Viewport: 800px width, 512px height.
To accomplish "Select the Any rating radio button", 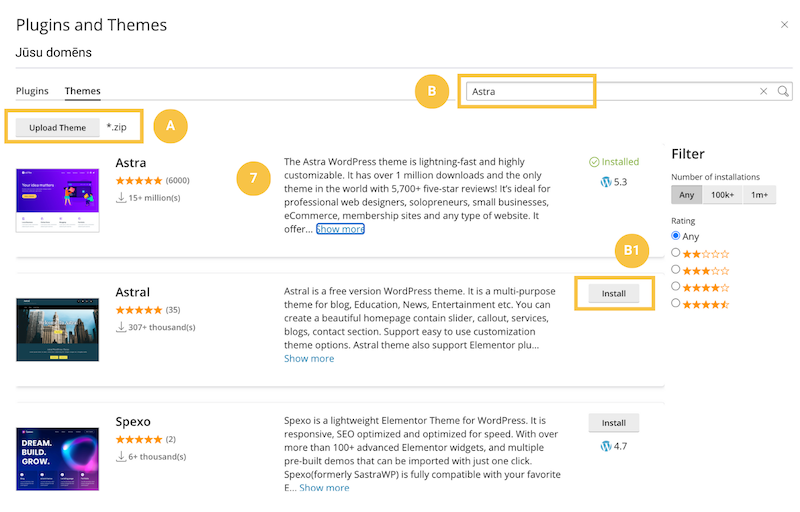I will click(677, 236).
